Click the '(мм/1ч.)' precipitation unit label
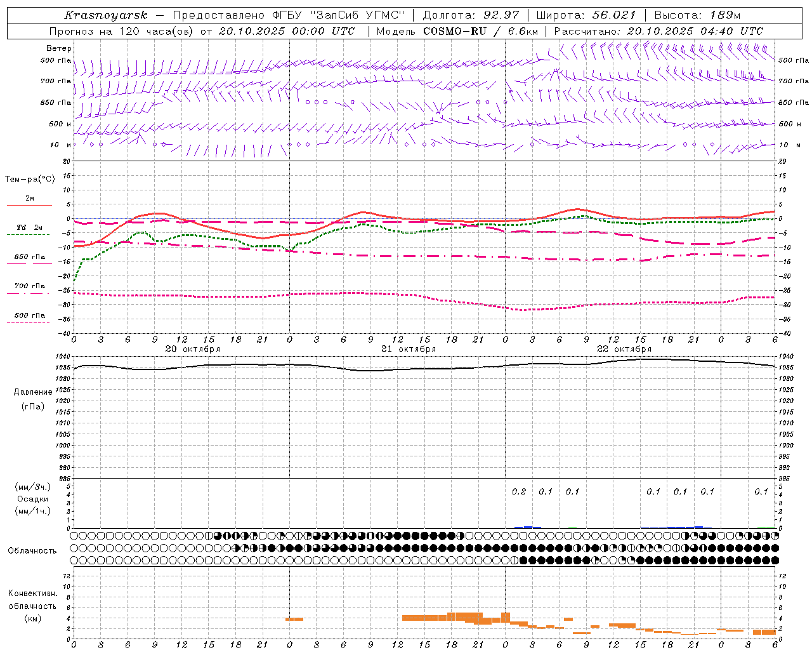Screen dimensions: 812x650 (33, 511)
